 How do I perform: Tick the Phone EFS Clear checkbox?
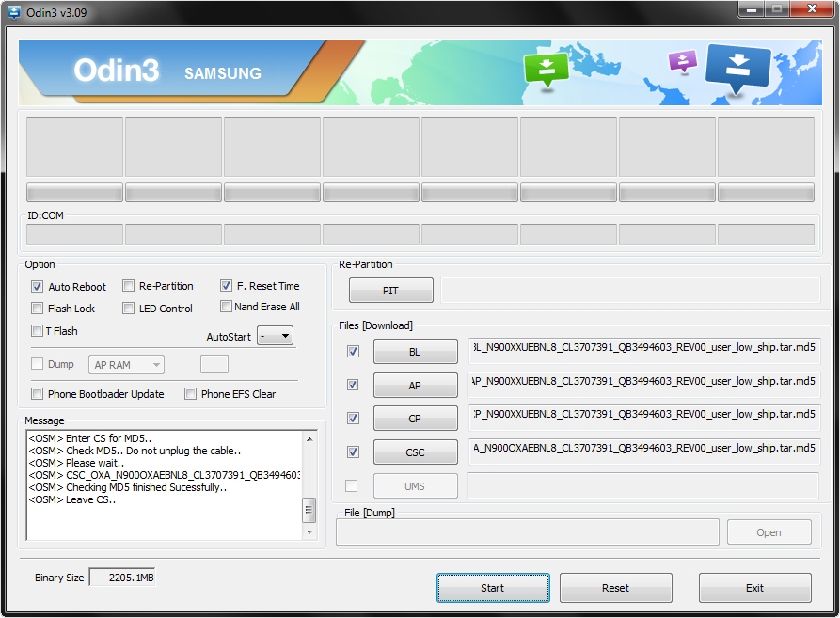tap(191, 394)
